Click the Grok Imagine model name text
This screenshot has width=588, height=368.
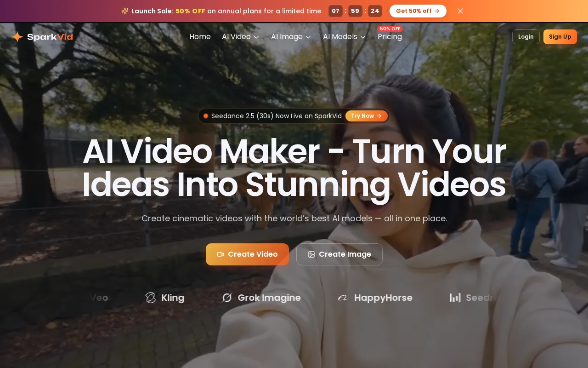tap(269, 298)
